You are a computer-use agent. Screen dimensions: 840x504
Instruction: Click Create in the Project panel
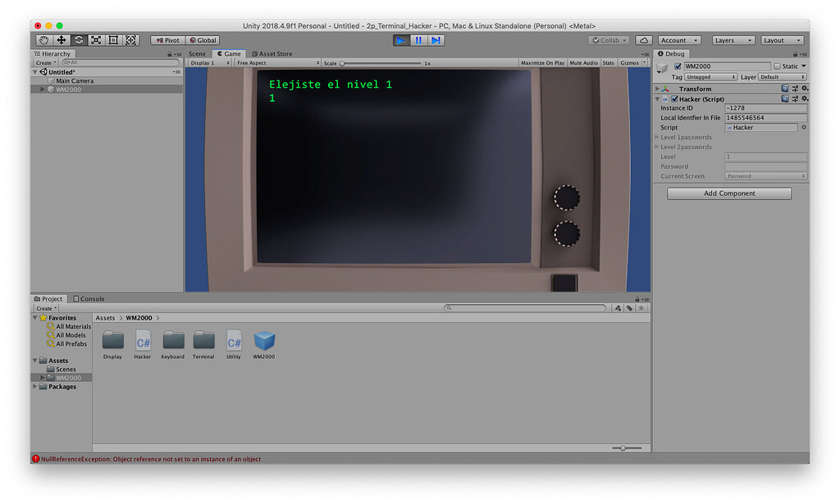tap(46, 308)
